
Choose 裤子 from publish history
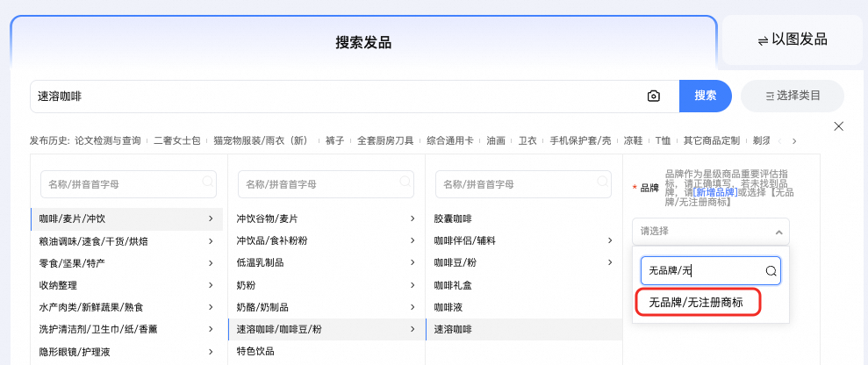click(x=335, y=141)
